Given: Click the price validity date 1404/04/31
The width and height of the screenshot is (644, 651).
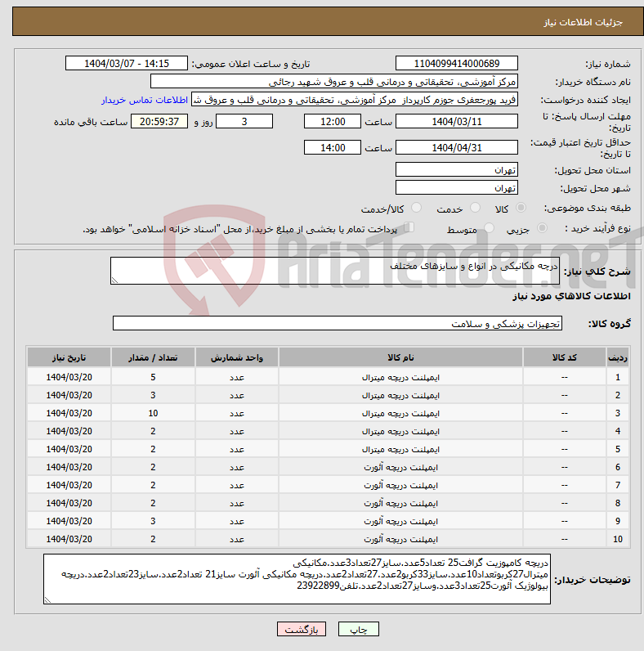Looking at the screenshot, I should [457, 148].
